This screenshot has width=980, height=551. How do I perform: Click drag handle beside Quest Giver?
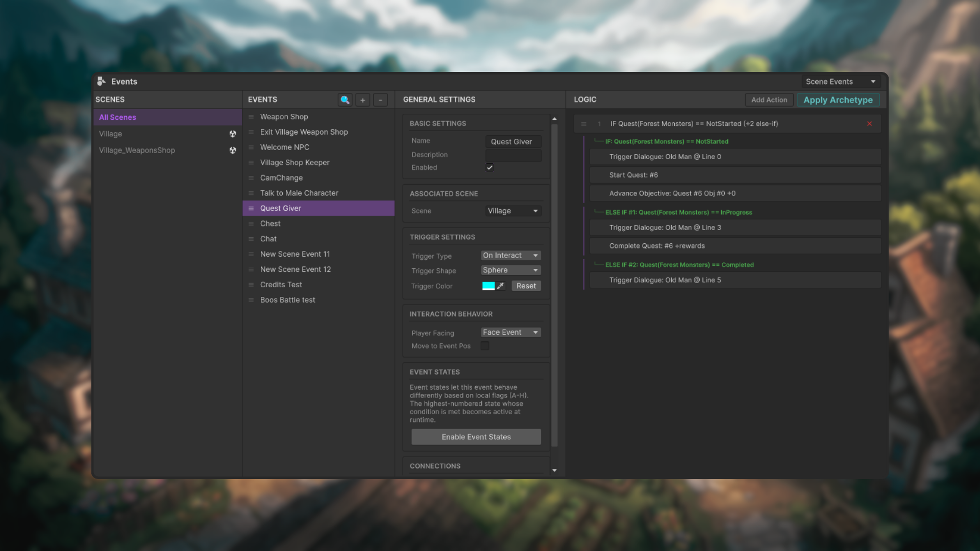[251, 208]
